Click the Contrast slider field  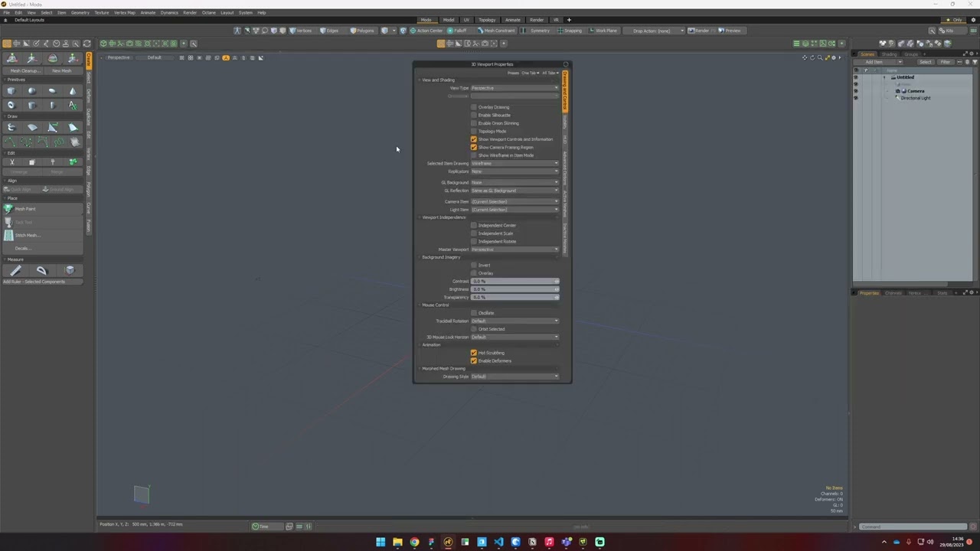[514, 281]
